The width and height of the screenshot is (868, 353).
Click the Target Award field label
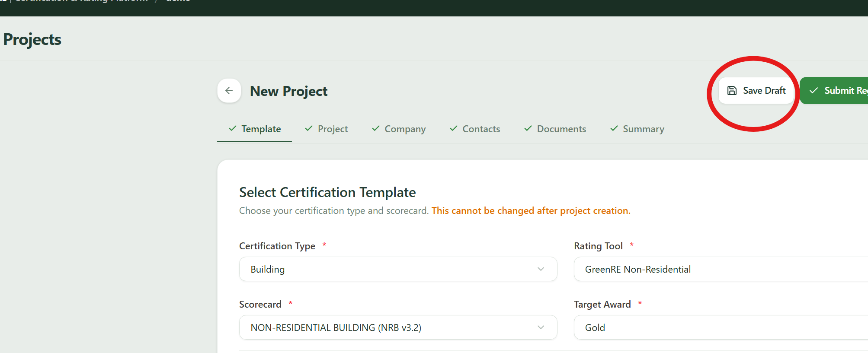click(602, 304)
